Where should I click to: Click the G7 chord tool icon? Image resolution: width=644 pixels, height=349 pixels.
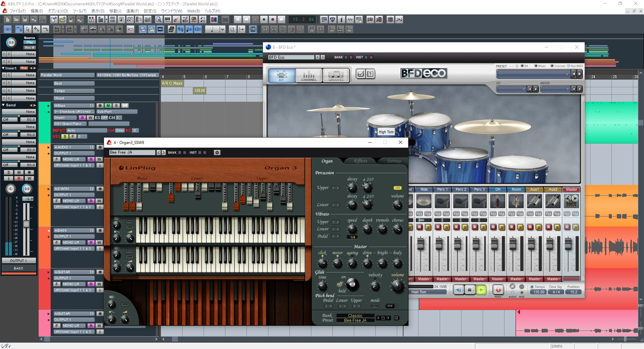[x=198, y=30]
